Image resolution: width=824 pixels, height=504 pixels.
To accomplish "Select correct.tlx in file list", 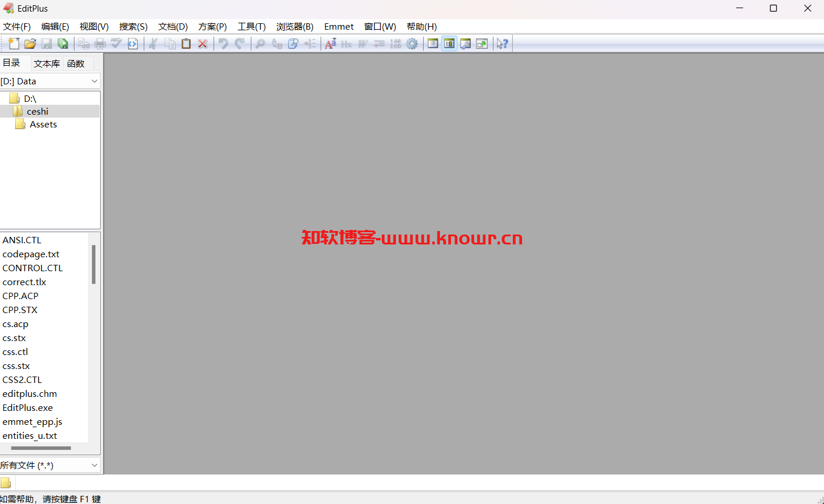I will [24, 282].
